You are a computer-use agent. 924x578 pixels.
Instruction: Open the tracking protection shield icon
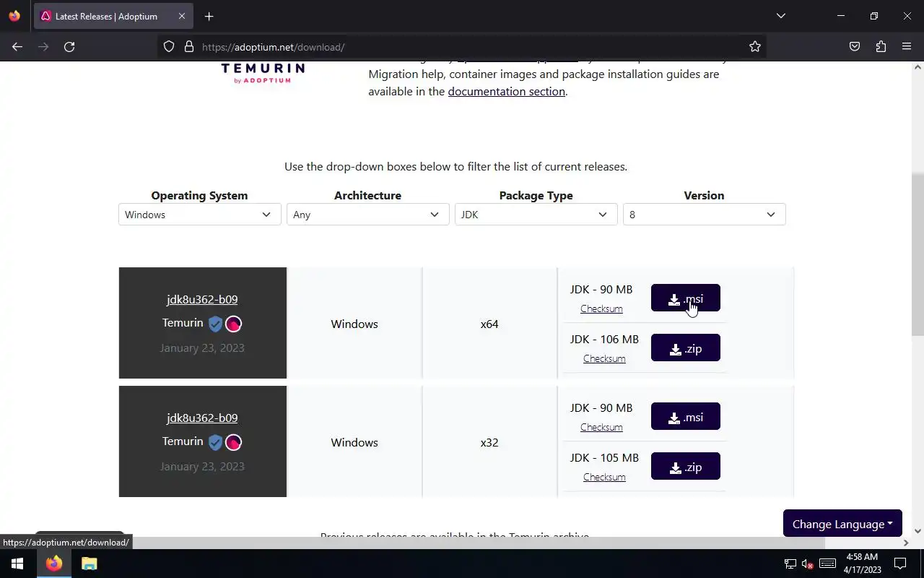tap(169, 46)
